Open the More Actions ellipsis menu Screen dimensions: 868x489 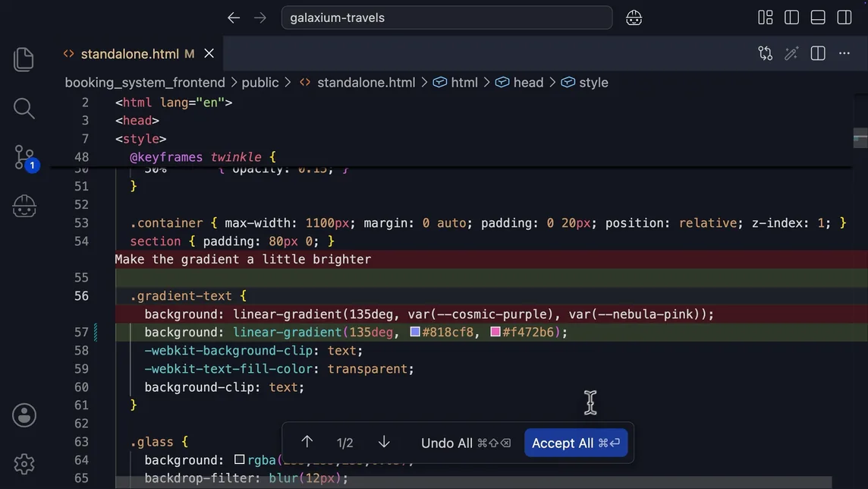[844, 53]
